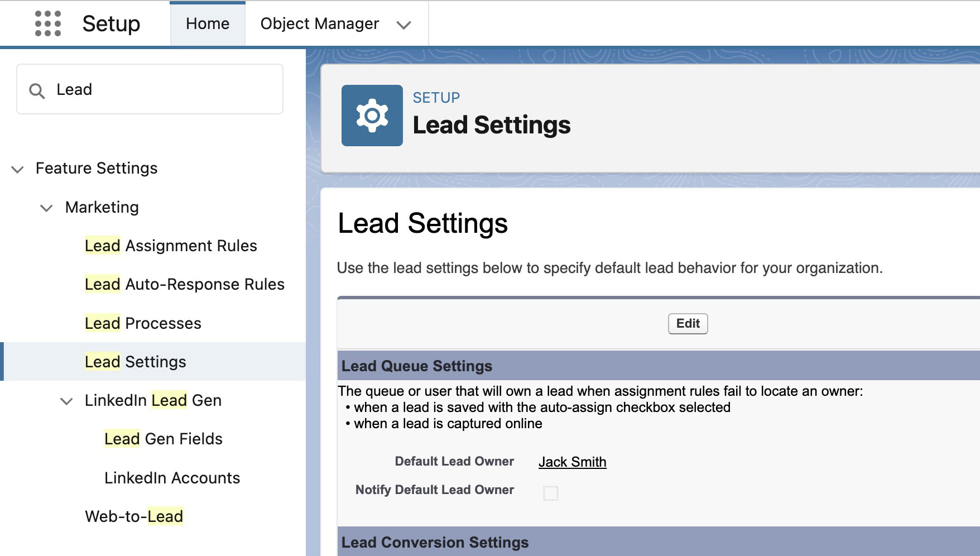Viewport: 980px width, 556px height.
Task: Enable the Notify Default Lead Owner checkbox
Action: pos(551,493)
